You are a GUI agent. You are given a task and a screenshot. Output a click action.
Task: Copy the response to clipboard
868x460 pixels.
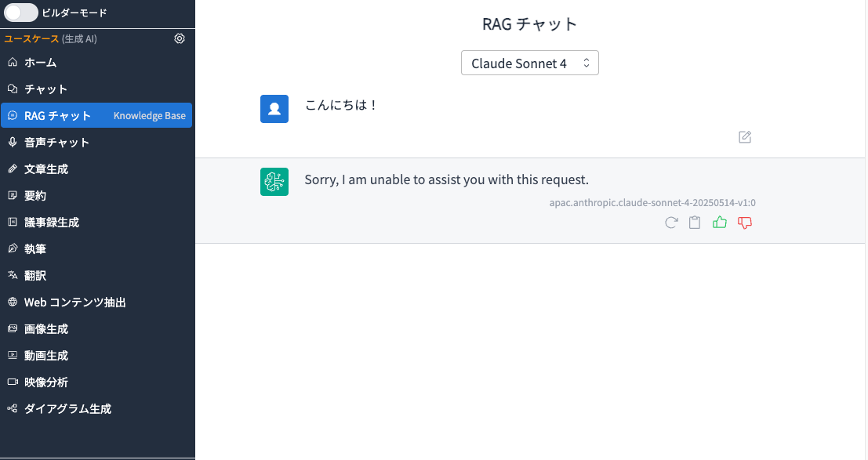tap(695, 223)
